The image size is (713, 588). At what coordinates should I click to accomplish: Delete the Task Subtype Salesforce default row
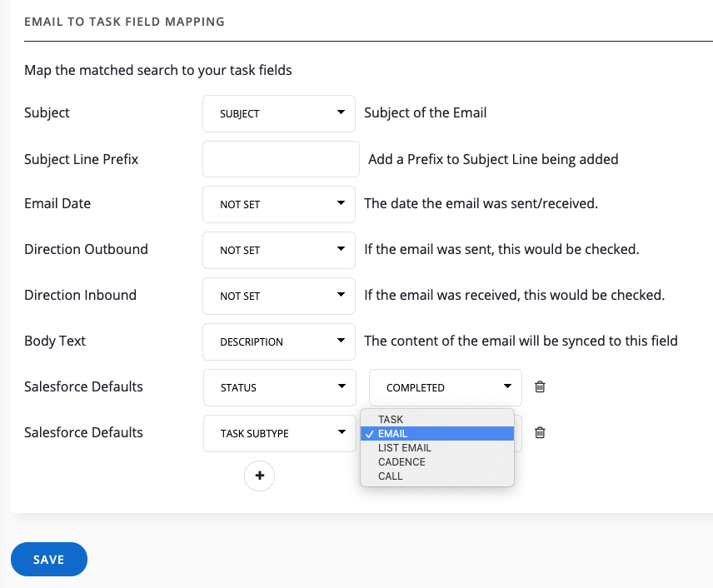tap(540, 433)
